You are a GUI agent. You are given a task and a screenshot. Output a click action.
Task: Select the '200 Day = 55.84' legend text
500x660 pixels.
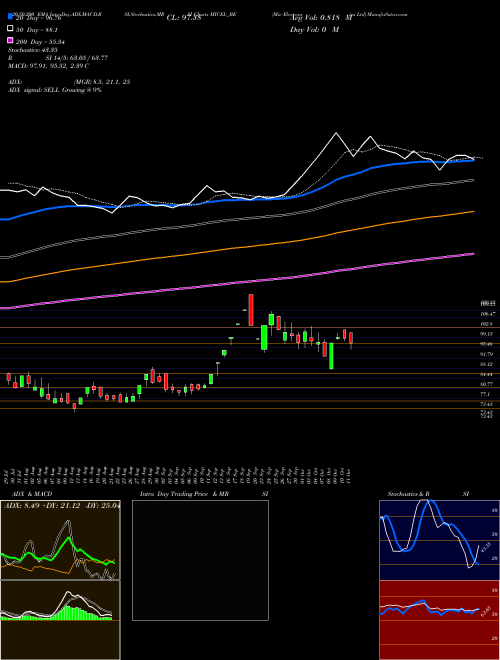(40, 42)
